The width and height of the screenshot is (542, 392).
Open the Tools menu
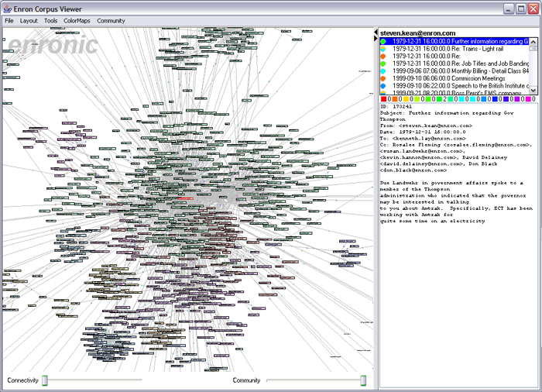coord(50,21)
